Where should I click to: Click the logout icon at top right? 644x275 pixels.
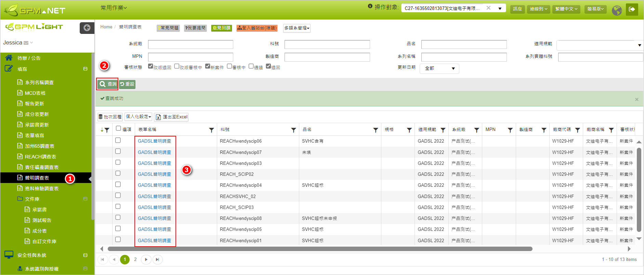pos(632,9)
